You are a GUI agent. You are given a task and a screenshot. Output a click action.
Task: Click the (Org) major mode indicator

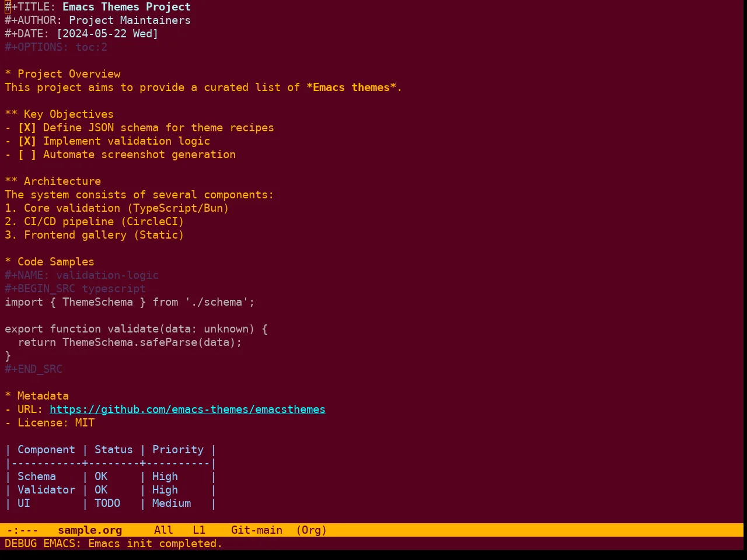pyautogui.click(x=311, y=530)
